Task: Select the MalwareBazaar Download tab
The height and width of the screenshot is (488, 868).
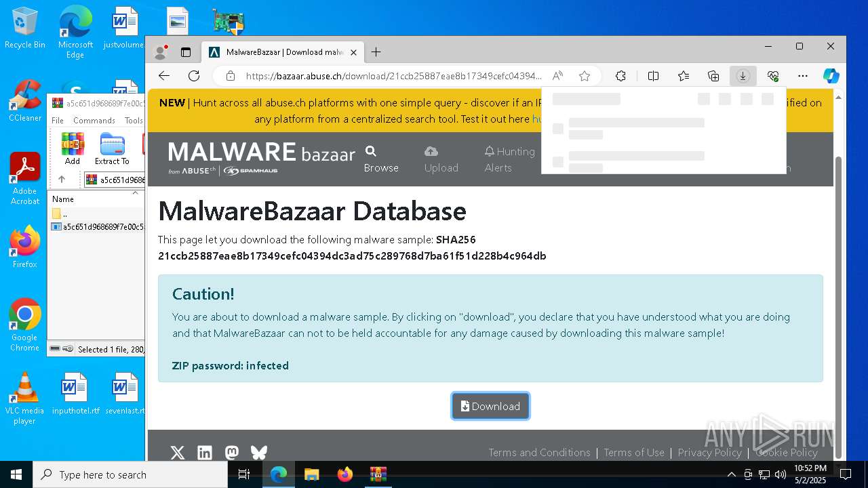Action: pos(283,52)
